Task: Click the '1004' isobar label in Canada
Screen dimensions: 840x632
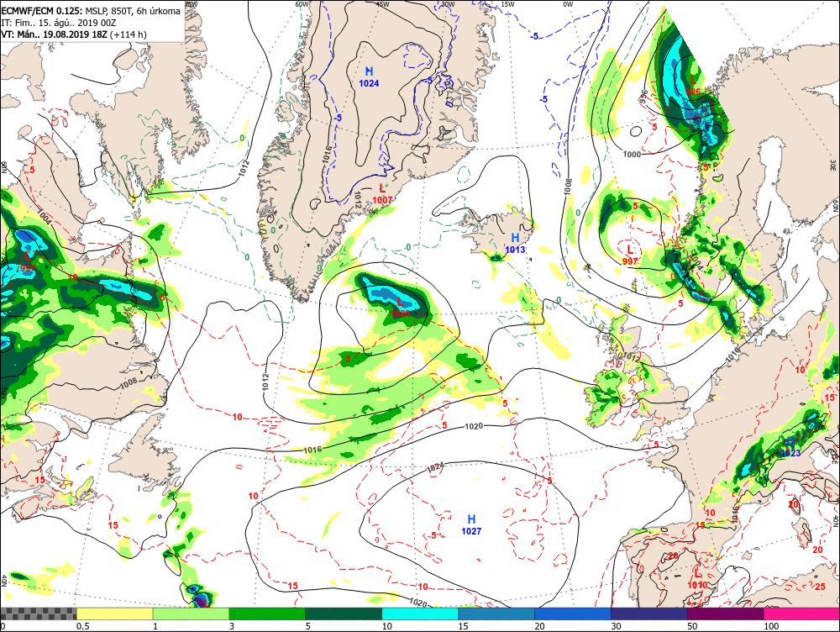Action: coord(45,217)
